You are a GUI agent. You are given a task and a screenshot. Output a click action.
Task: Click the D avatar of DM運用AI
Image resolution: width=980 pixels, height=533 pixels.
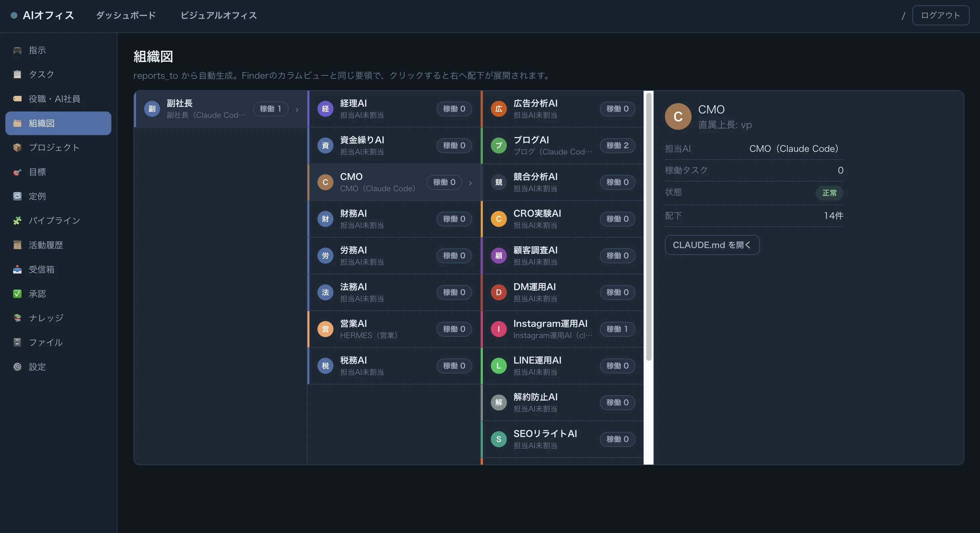pyautogui.click(x=499, y=292)
